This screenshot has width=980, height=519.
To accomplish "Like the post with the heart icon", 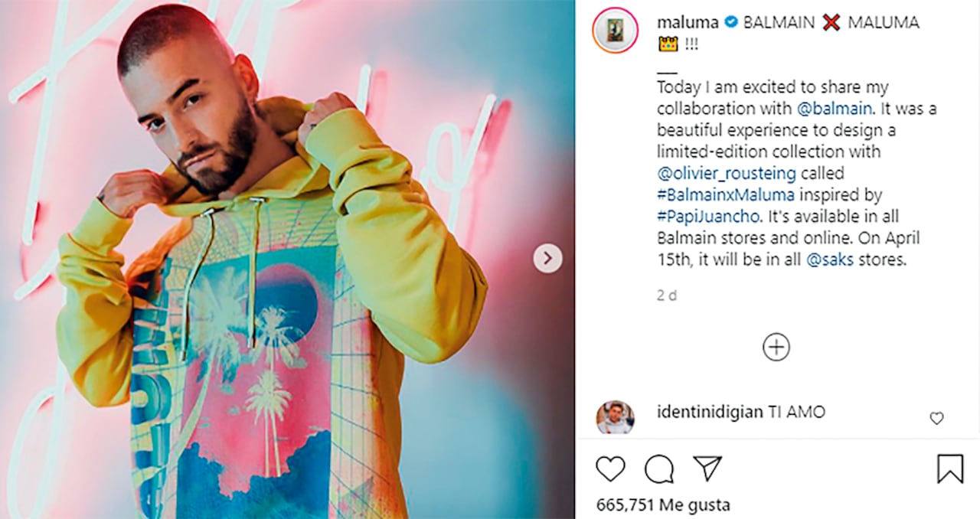I will click(x=610, y=468).
